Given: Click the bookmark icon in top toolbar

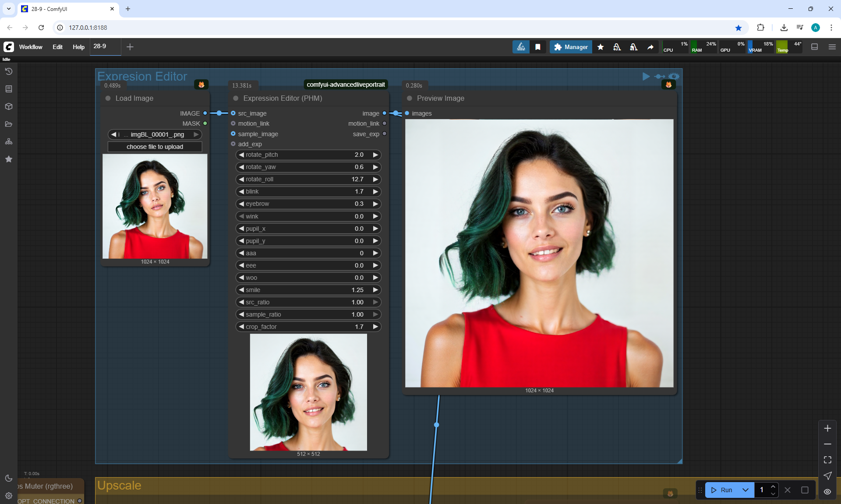Looking at the screenshot, I should coord(538,47).
